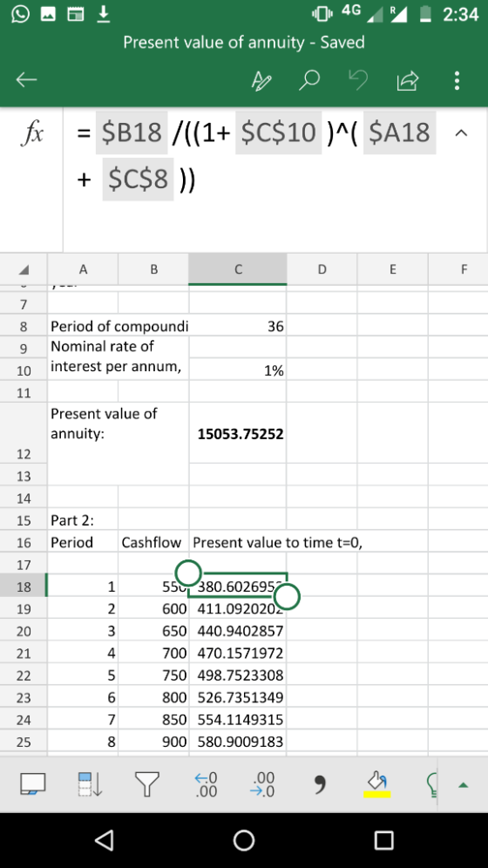Select cell with 411.0920202

238,609
